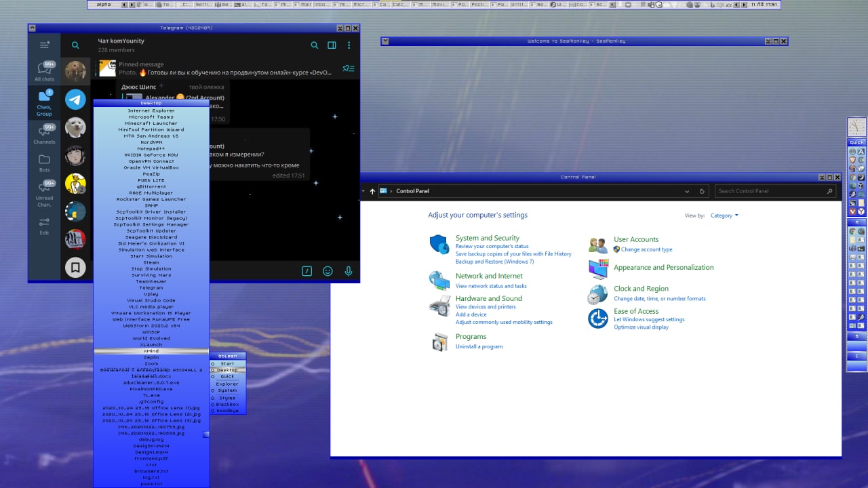868x488 pixels.
Task: Click View network status and tasks
Action: click(x=491, y=286)
